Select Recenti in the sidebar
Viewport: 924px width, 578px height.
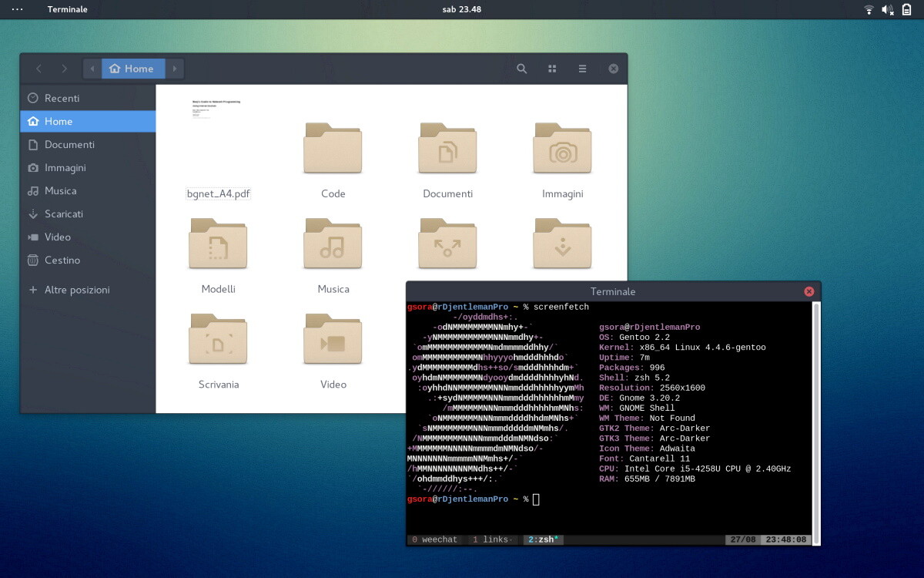click(x=62, y=98)
